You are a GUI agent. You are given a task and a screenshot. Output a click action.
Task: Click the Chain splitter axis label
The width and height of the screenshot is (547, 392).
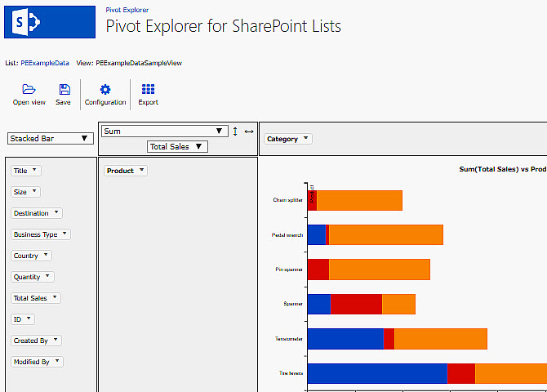[x=288, y=200]
